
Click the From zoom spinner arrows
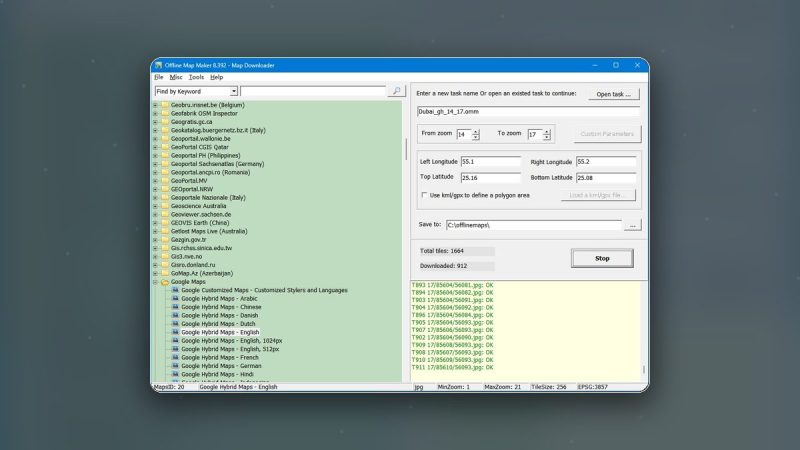coord(476,134)
